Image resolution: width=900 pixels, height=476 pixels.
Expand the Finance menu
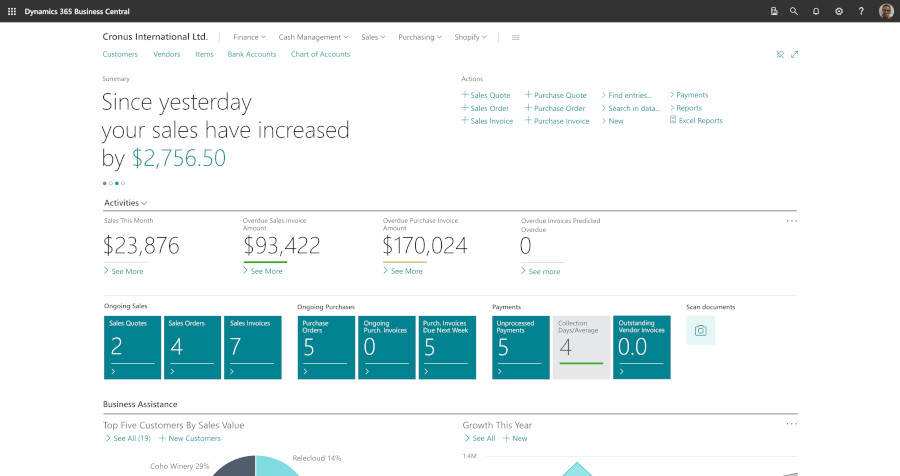[x=249, y=37]
